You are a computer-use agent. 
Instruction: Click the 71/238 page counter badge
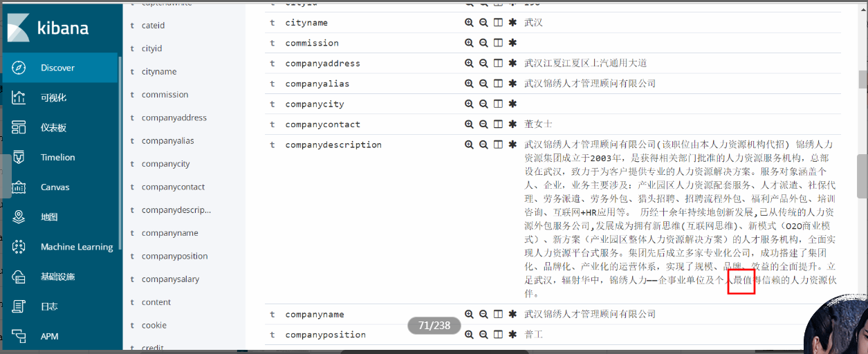coord(434,326)
